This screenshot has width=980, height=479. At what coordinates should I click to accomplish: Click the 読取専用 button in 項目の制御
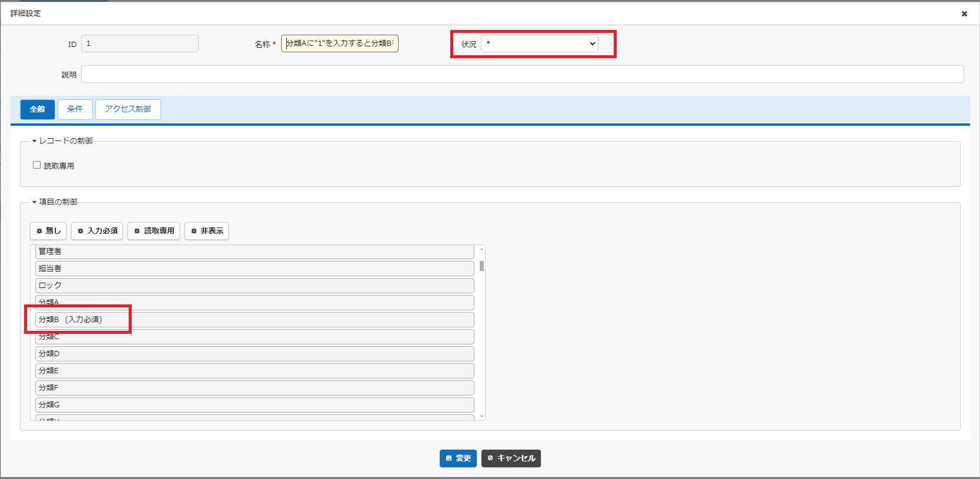click(x=153, y=231)
